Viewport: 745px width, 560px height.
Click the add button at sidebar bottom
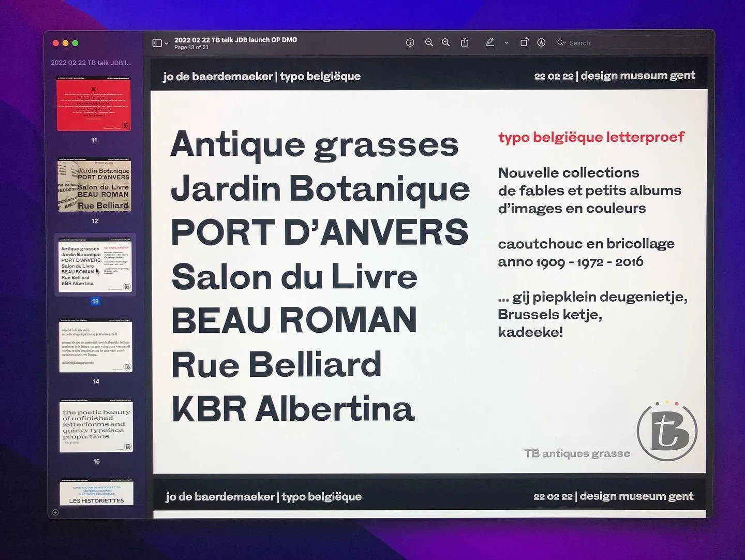coord(55,512)
